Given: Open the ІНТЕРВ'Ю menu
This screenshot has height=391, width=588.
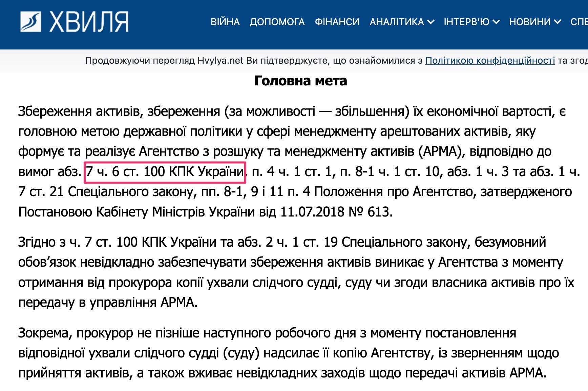Looking at the screenshot, I should tap(466, 22).
